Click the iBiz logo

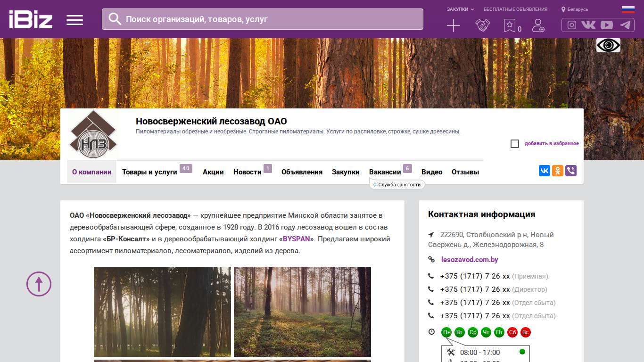pos(31,19)
